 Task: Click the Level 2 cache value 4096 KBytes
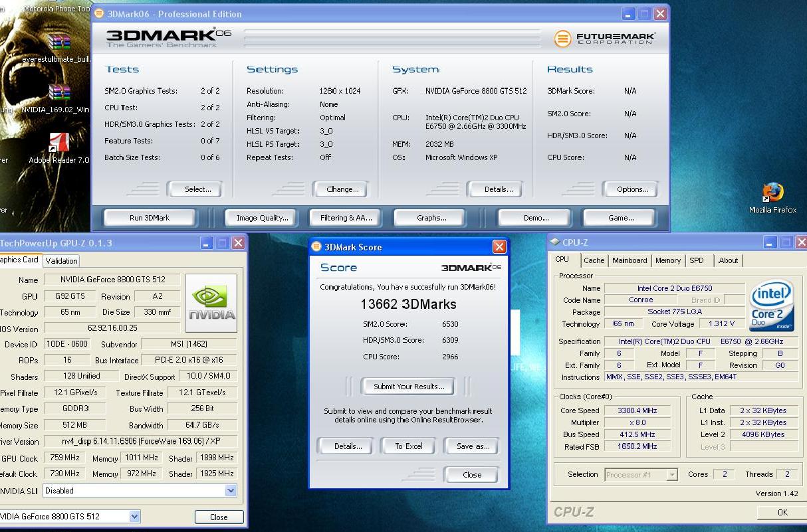pyautogui.click(x=763, y=434)
